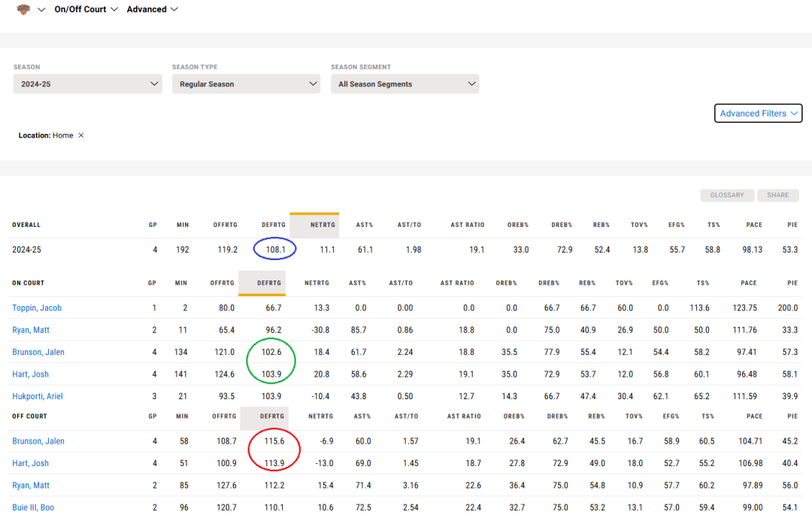
Task: Sort Overall table by PIE column
Action: click(792, 225)
